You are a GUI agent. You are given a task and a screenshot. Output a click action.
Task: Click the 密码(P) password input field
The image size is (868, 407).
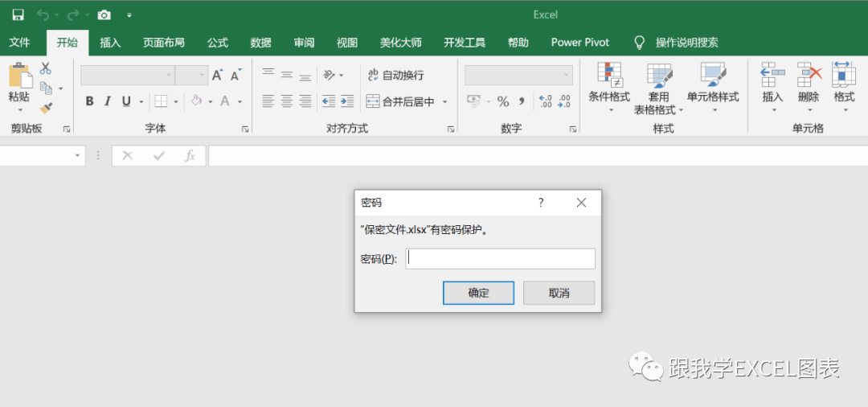501,258
